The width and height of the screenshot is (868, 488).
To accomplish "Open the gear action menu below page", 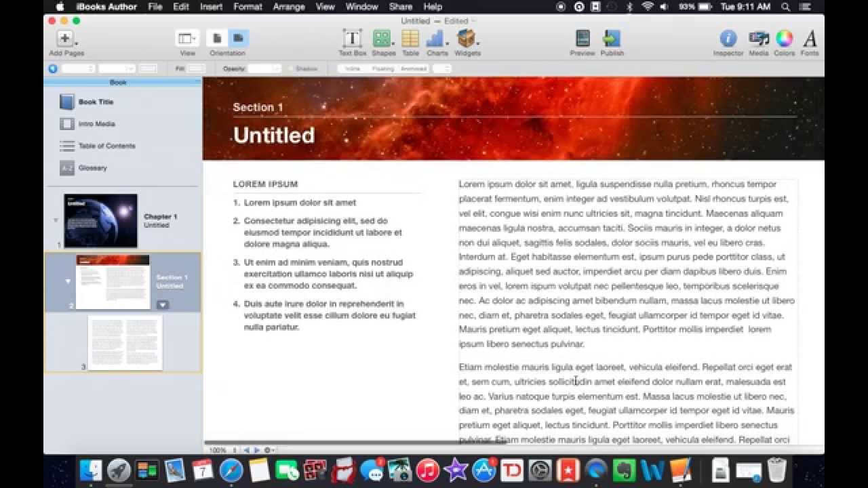I will (x=269, y=450).
